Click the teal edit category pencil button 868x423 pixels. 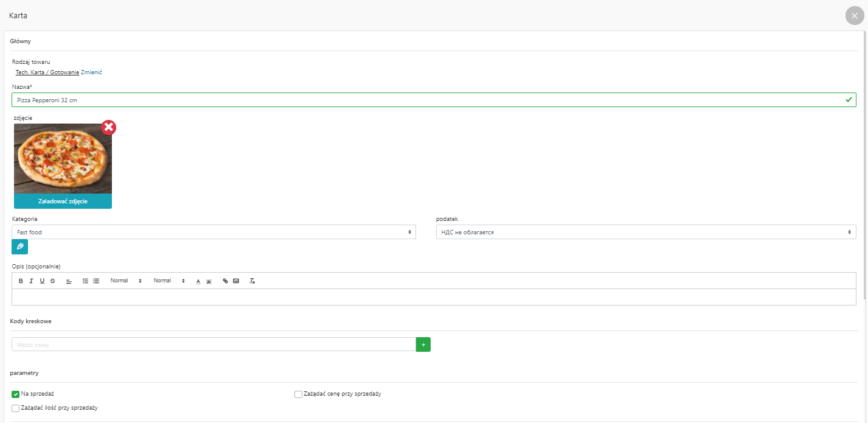point(19,246)
